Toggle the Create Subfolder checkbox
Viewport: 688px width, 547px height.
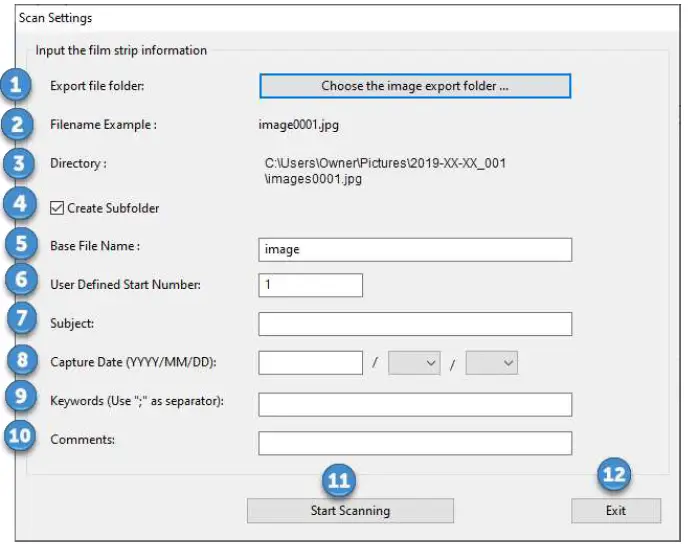pyautogui.click(x=57, y=208)
